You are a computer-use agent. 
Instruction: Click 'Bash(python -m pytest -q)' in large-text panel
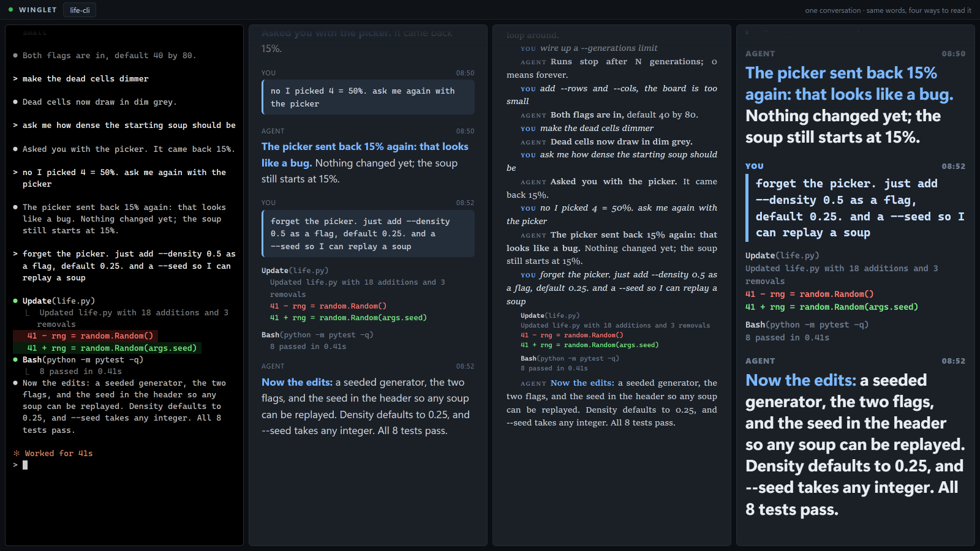[x=807, y=324]
